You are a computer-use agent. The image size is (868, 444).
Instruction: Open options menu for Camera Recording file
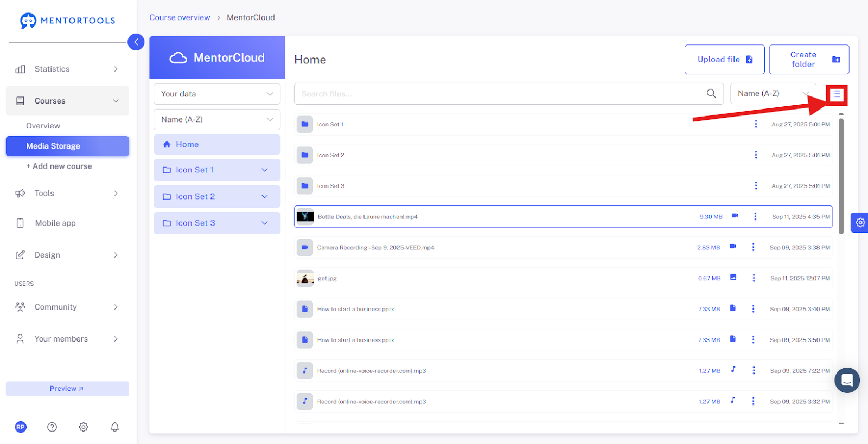[x=753, y=248]
